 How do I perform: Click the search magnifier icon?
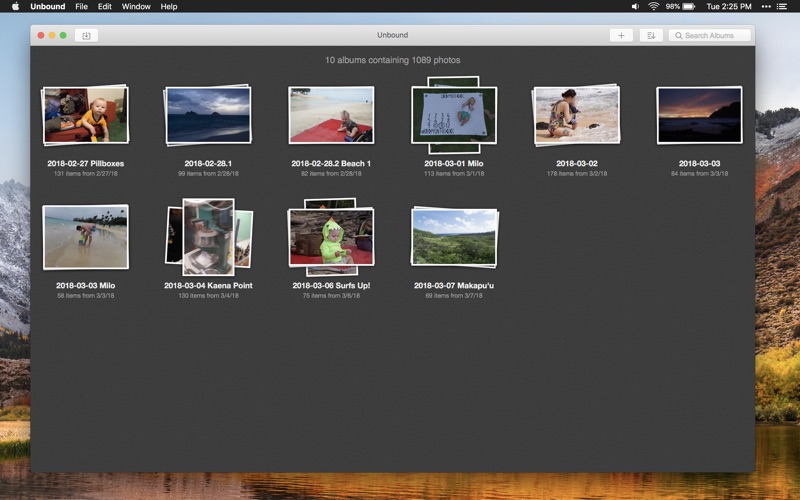[x=679, y=35]
